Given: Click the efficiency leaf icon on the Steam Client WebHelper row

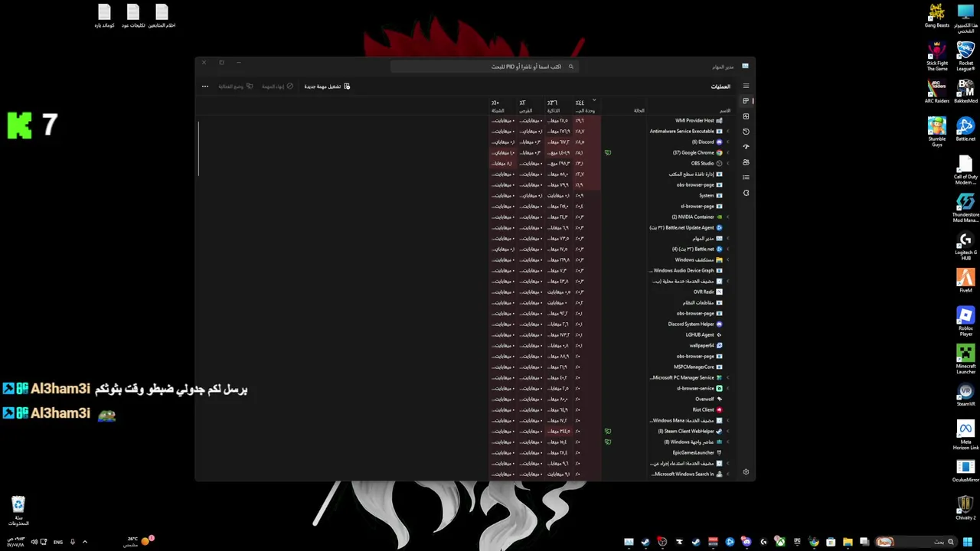Looking at the screenshot, I should [x=608, y=431].
